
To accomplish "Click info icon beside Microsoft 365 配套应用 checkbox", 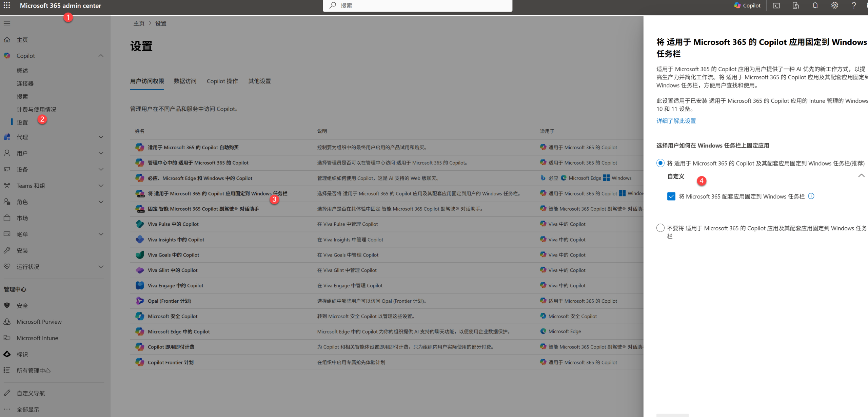I will [811, 196].
